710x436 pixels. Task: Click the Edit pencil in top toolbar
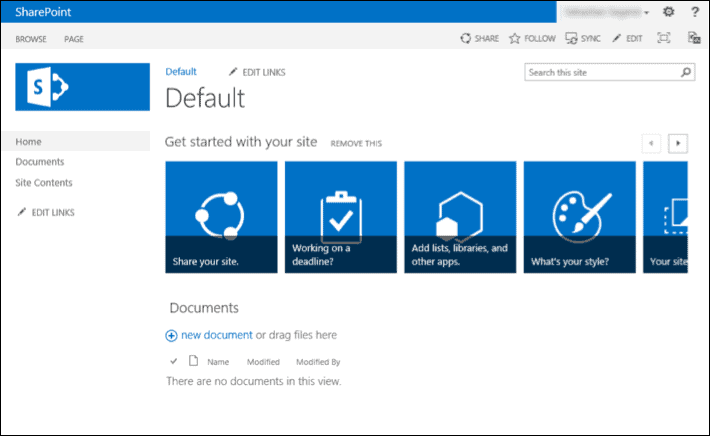click(x=616, y=38)
